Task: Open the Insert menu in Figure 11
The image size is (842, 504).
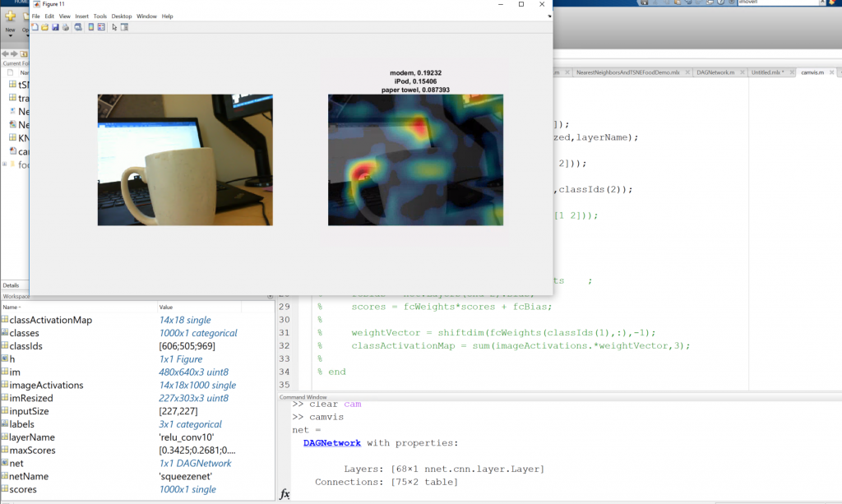Action: pyautogui.click(x=81, y=16)
